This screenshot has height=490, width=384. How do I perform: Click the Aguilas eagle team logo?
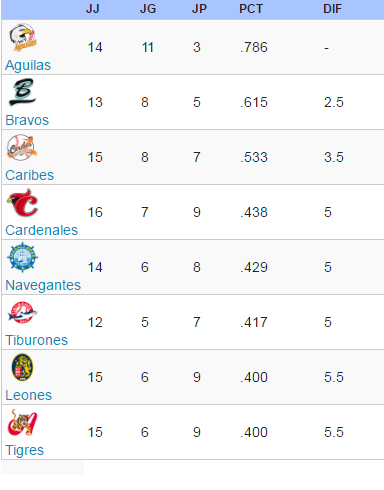[23, 38]
